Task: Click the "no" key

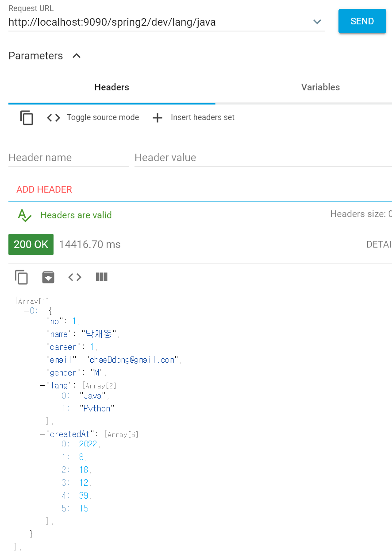Action: coord(55,321)
